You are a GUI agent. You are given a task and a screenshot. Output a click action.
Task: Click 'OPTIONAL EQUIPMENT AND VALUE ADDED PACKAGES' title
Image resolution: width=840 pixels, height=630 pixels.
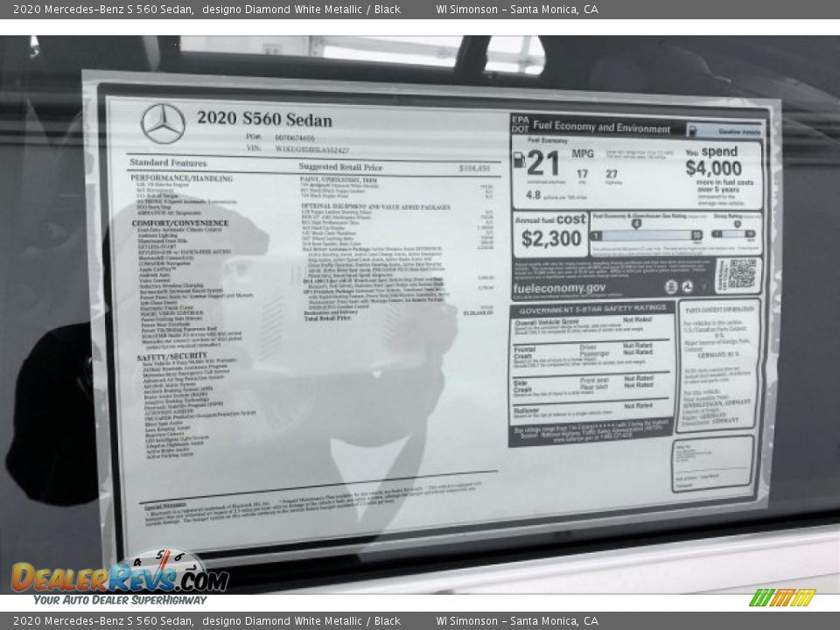(375, 206)
